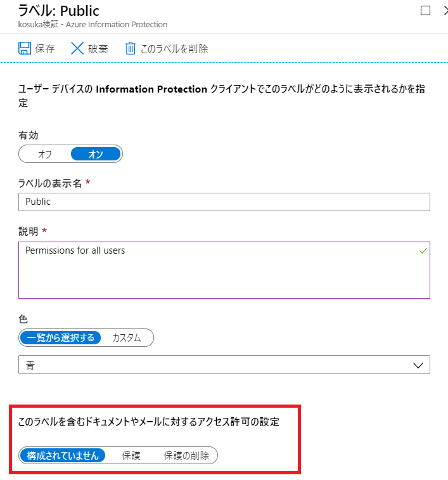The width and height of the screenshot is (448, 480).
Task: Click the description box with Permissions for all users
Action: (x=224, y=270)
